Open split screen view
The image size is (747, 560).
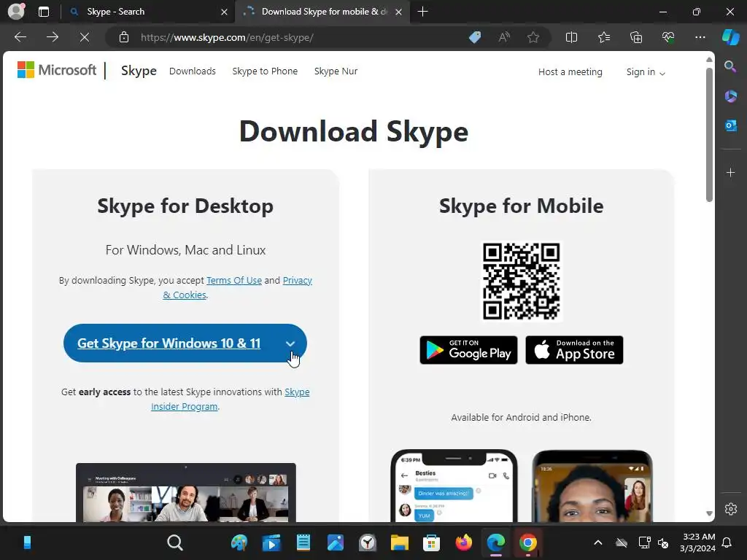pos(571,37)
